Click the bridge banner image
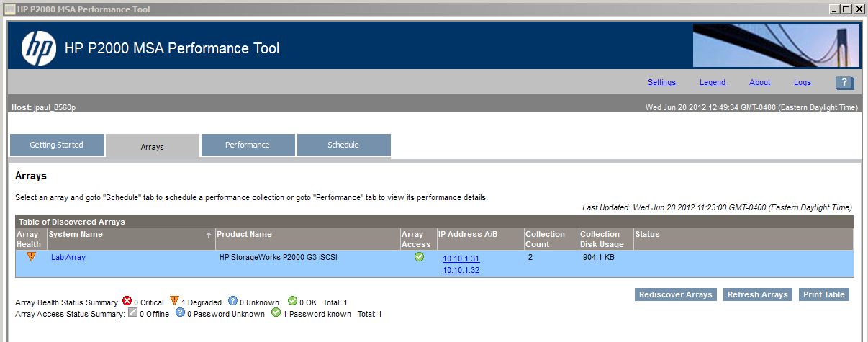 coord(776,45)
